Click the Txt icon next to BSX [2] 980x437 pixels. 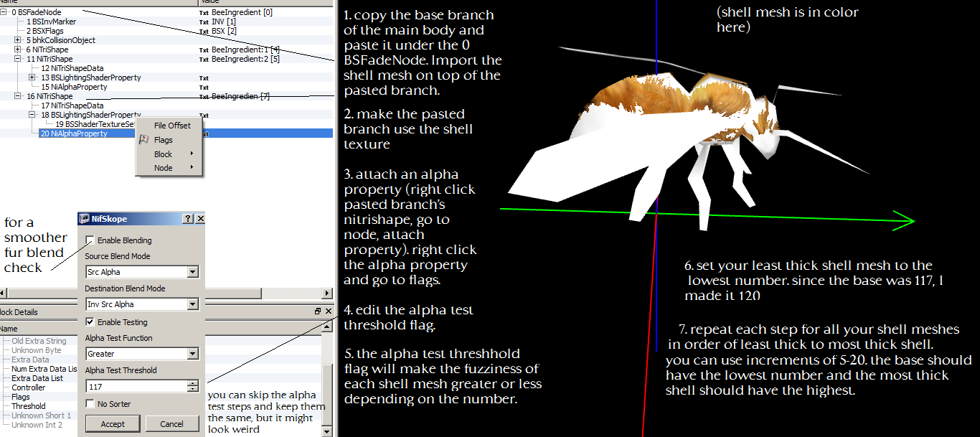point(204,32)
